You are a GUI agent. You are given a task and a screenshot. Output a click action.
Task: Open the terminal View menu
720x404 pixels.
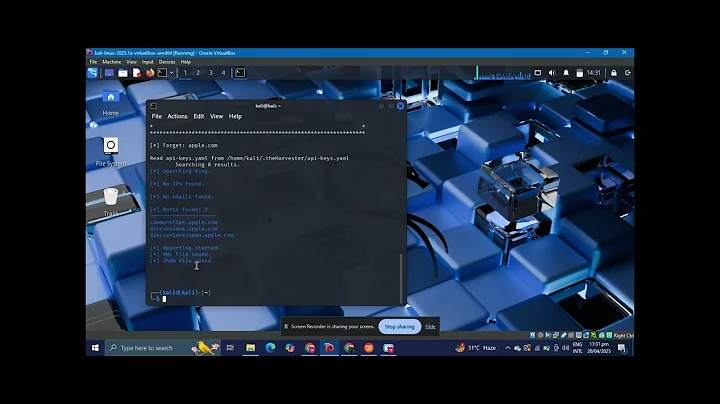[216, 116]
